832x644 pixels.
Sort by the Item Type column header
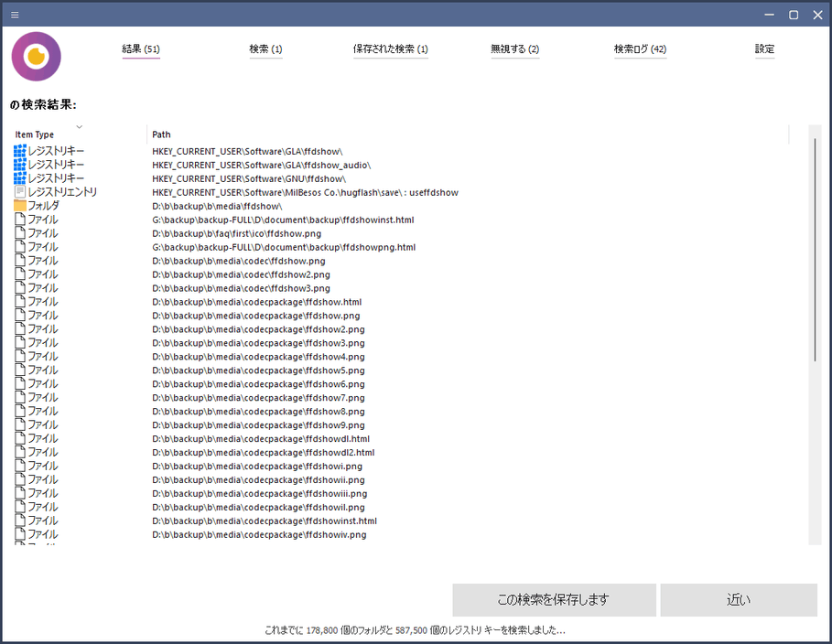tap(35, 134)
